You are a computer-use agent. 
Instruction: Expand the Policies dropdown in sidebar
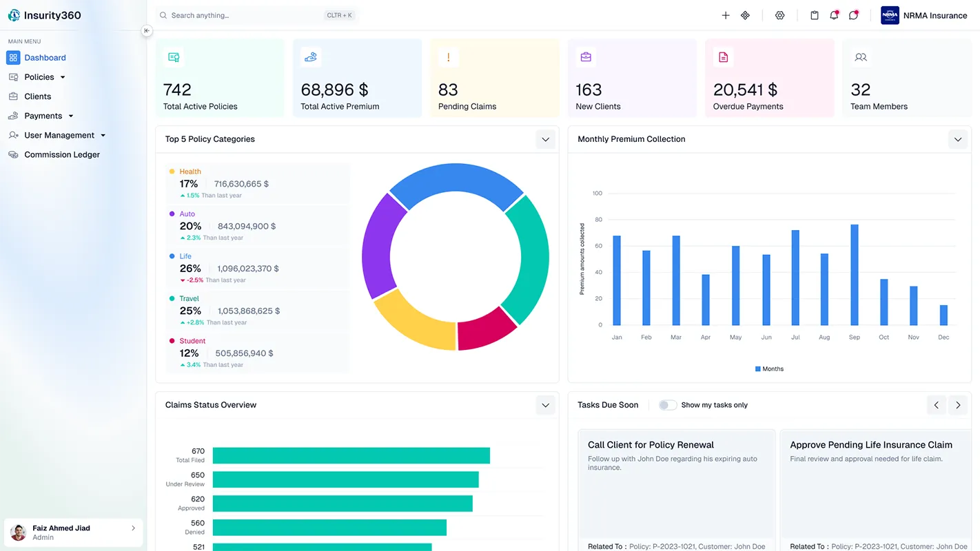point(62,77)
